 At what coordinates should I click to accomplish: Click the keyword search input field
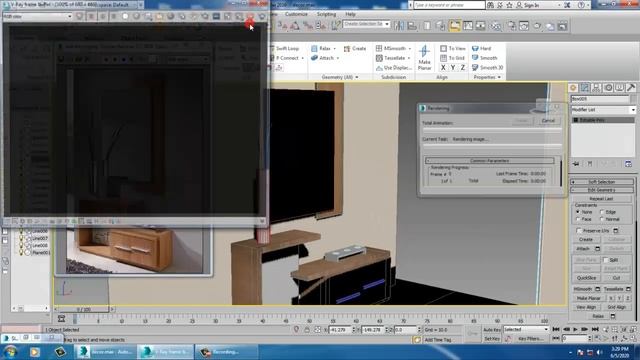[x=449, y=5]
